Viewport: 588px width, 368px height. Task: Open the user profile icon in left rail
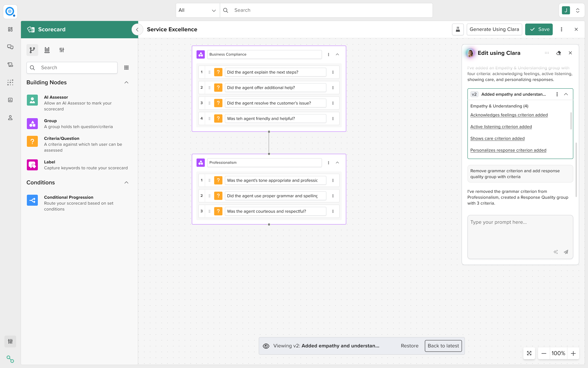point(10,118)
